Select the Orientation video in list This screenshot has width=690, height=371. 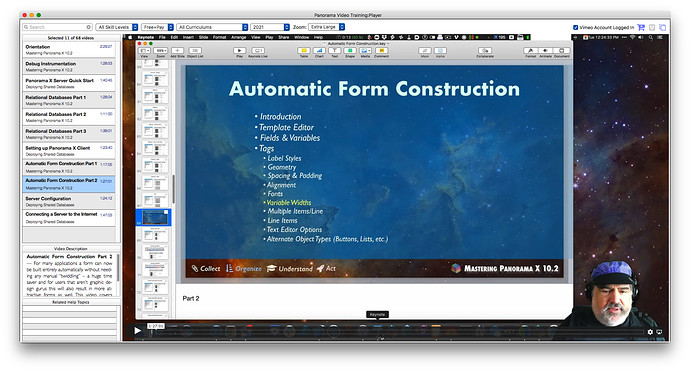[69, 49]
